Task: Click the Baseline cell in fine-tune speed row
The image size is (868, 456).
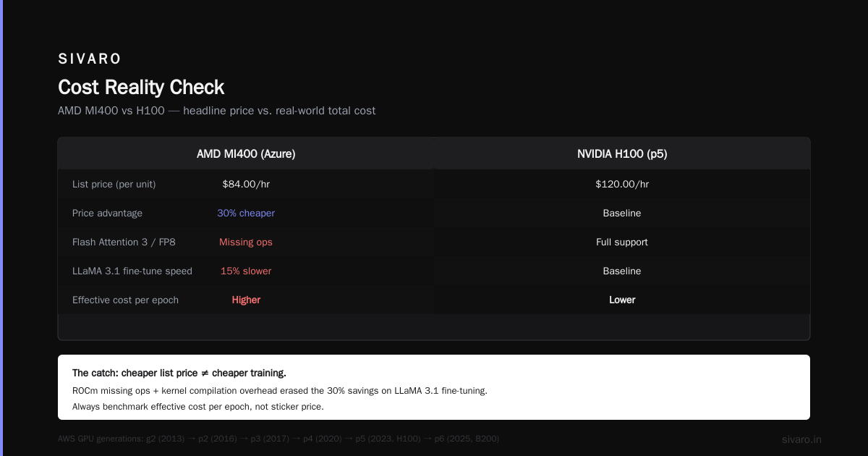Action: click(622, 271)
